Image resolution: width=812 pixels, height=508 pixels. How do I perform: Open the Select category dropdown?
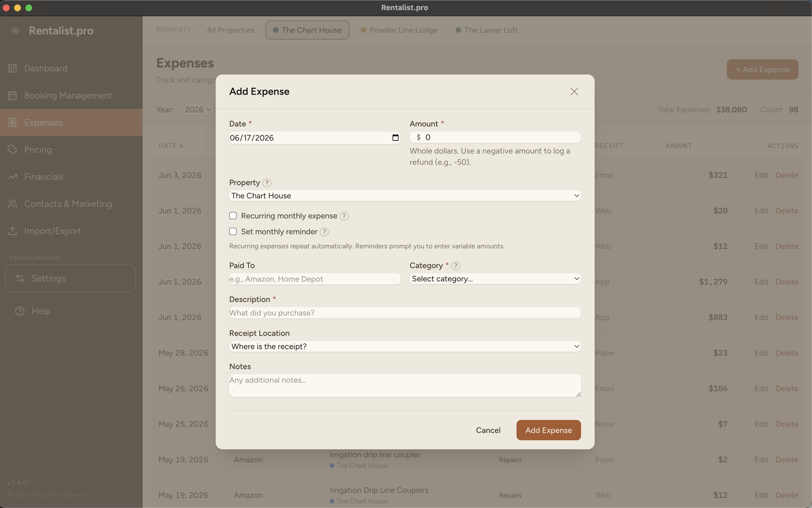(x=495, y=279)
